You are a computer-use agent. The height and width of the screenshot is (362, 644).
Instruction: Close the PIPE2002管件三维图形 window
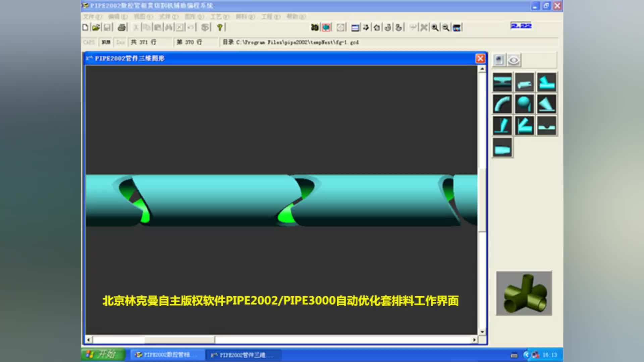[480, 58]
